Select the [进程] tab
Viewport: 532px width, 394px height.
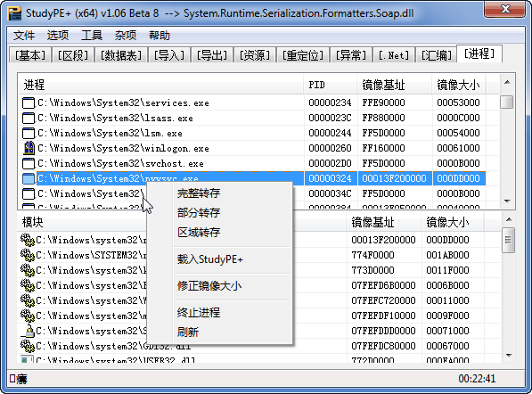(x=479, y=53)
